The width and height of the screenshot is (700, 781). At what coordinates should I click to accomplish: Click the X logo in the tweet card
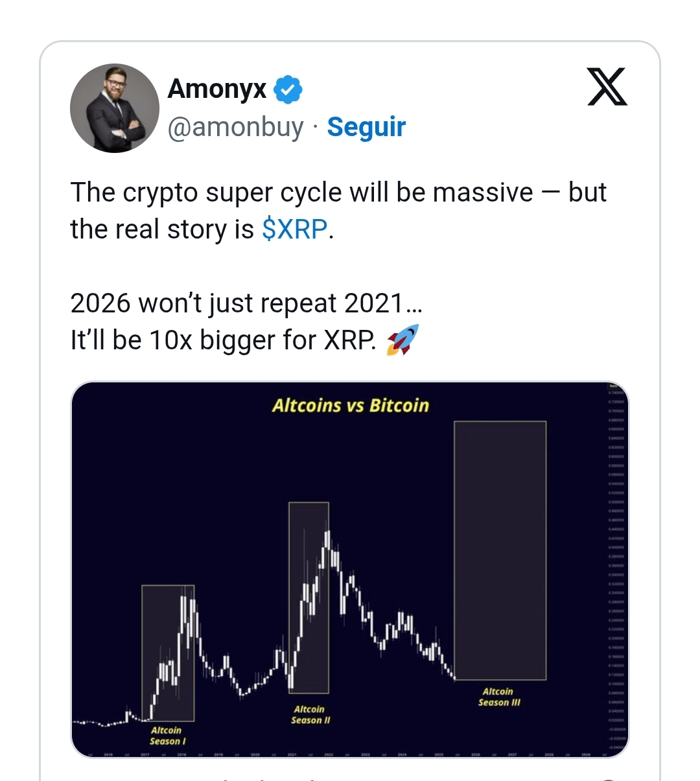point(607,87)
